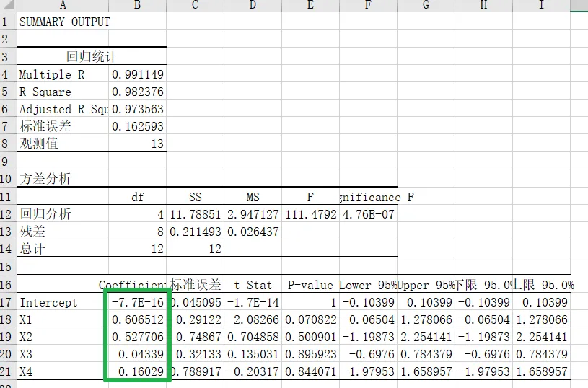Image resolution: width=588 pixels, height=388 pixels.
Task: Click the X1 row label
Action: coord(63,319)
